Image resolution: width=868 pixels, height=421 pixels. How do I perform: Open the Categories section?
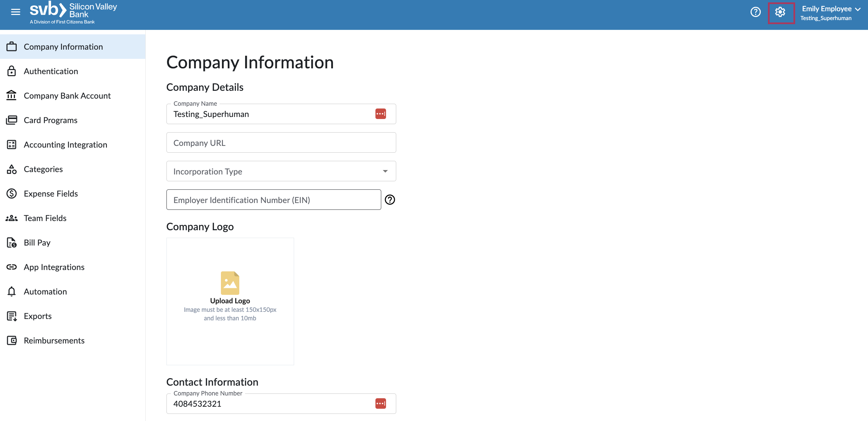click(x=73, y=169)
